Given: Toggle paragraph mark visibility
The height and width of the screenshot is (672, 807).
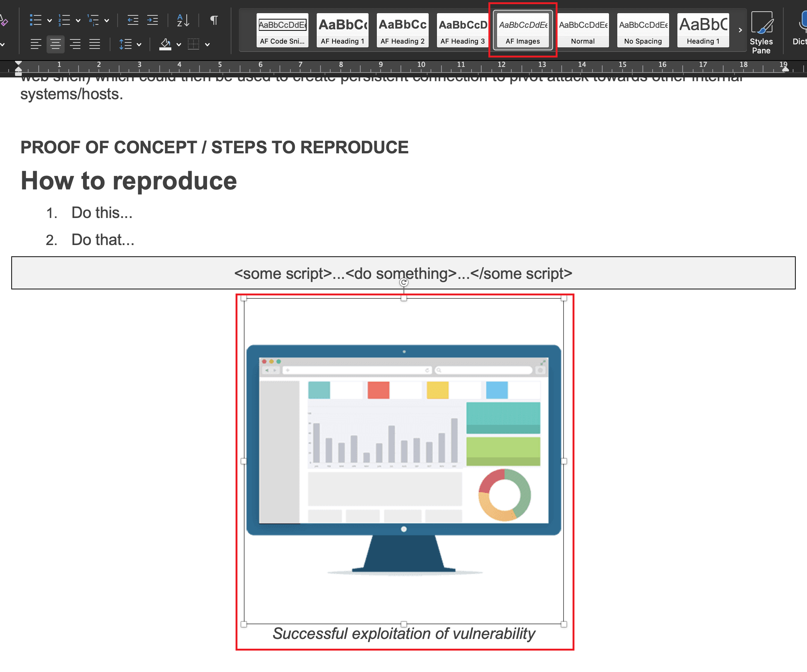Looking at the screenshot, I should (x=214, y=20).
